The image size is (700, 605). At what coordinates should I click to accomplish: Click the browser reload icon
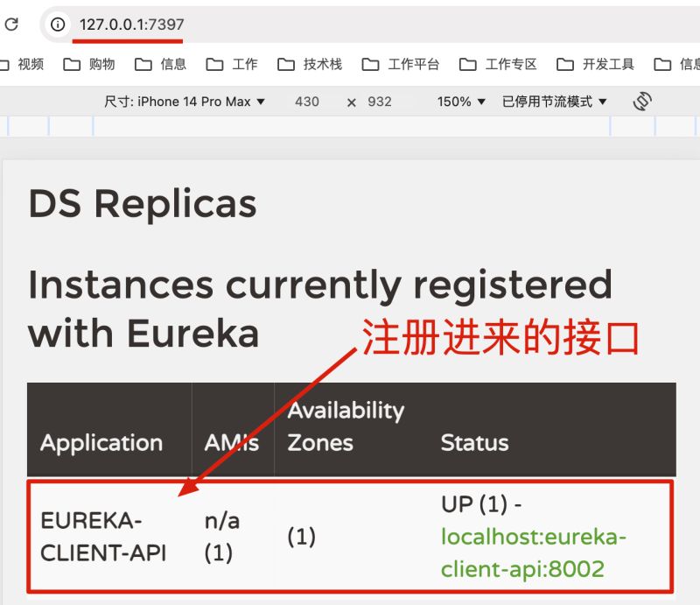pyautogui.click(x=11, y=25)
